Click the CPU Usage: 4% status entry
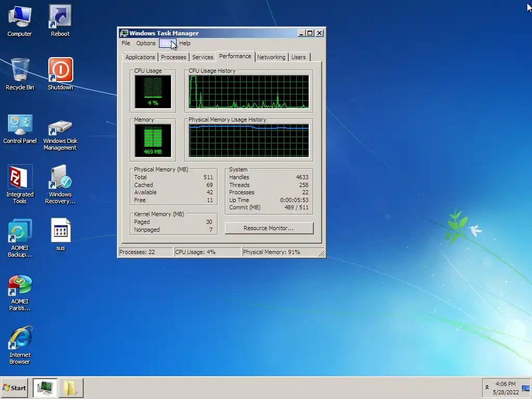This screenshot has width=532, height=399. click(x=208, y=252)
